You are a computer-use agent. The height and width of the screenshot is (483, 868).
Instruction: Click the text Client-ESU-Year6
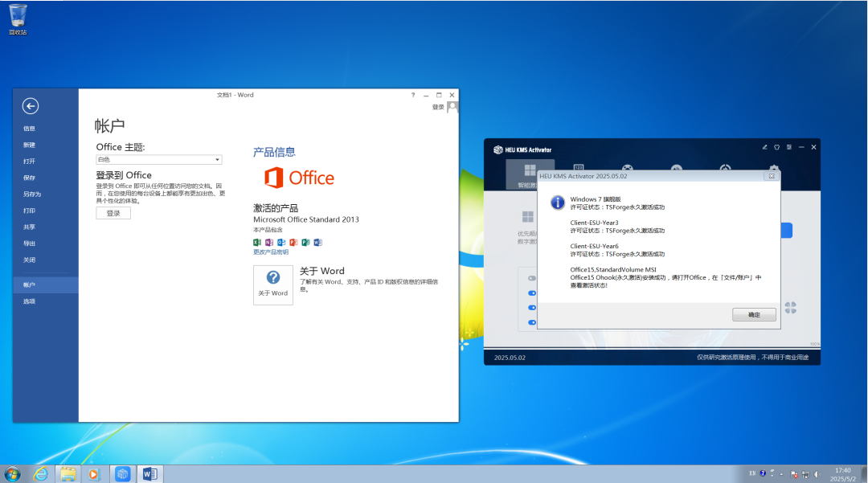tap(595, 246)
